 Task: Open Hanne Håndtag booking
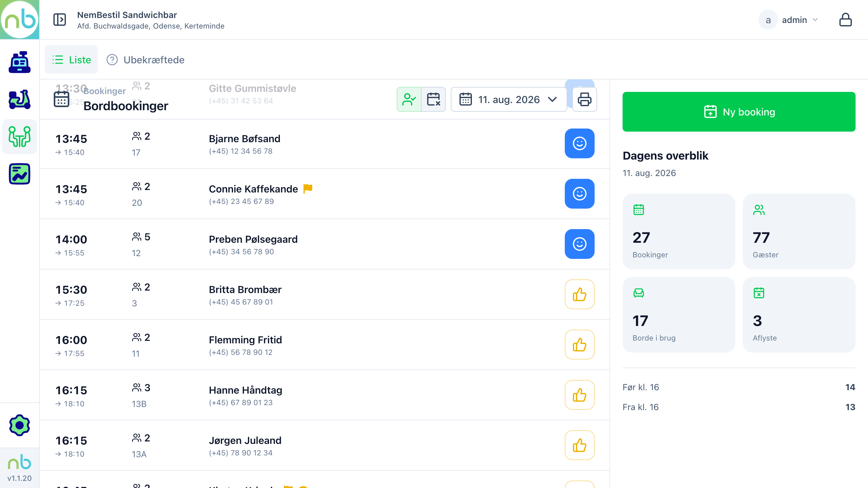click(324, 395)
